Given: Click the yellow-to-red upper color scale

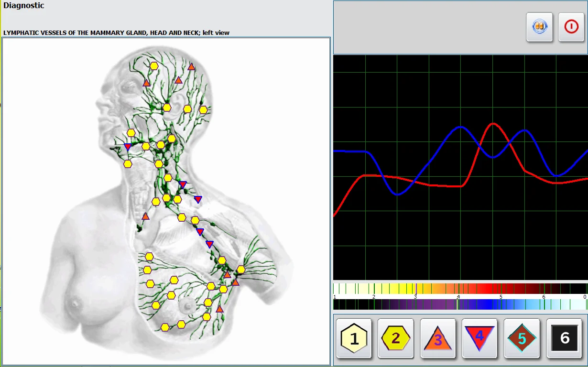Looking at the screenshot, I should tap(460, 289).
